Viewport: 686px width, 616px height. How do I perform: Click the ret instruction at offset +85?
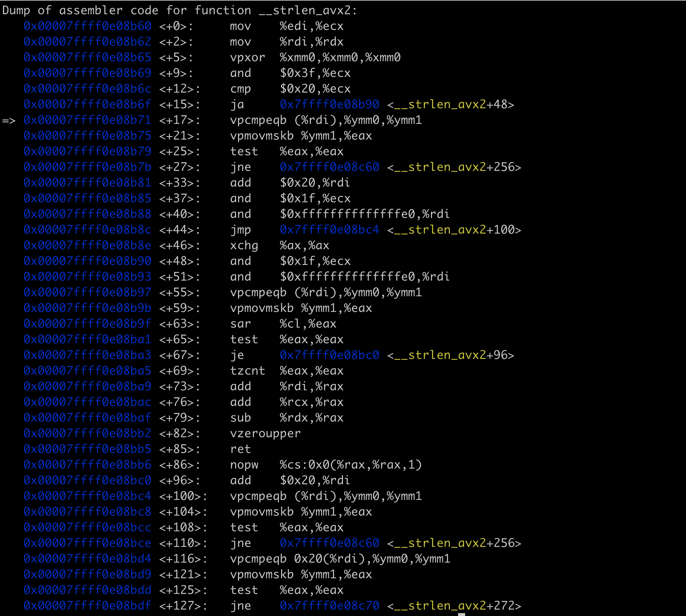coord(240,449)
